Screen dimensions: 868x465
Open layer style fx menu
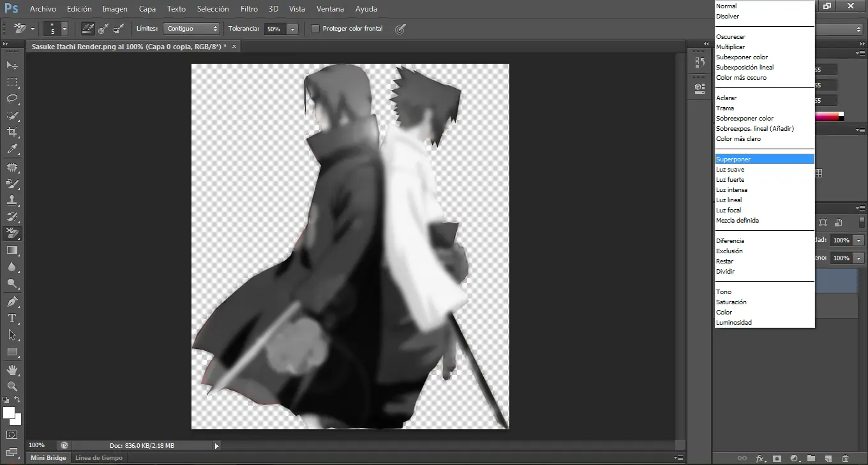click(x=760, y=458)
